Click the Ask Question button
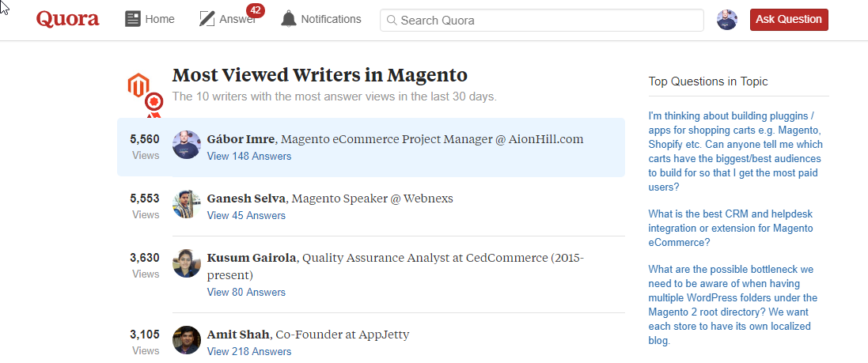This screenshot has height=363, width=868. click(x=789, y=20)
